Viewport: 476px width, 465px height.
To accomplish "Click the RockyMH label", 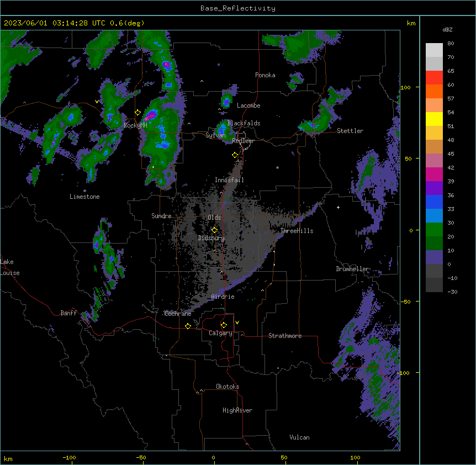I will (x=135, y=125).
